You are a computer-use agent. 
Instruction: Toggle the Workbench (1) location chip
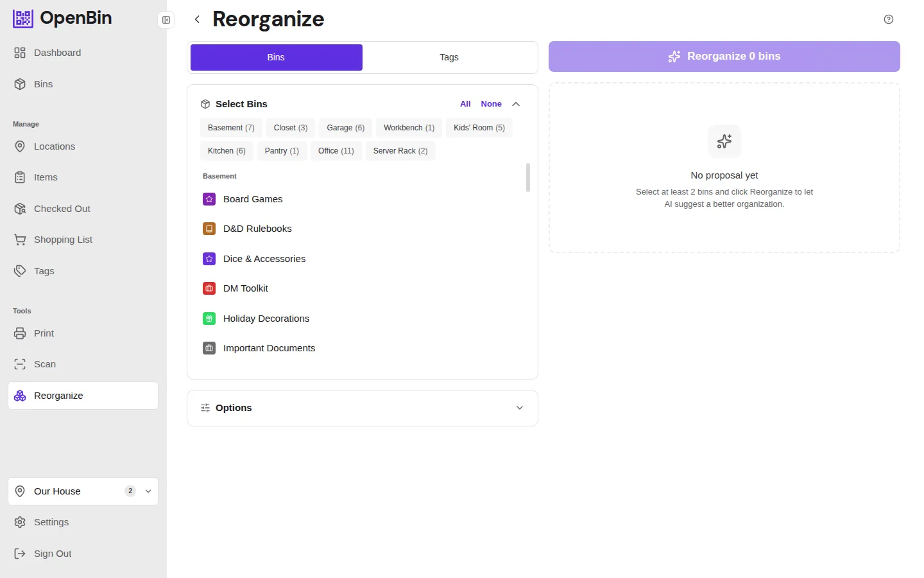pyautogui.click(x=409, y=128)
